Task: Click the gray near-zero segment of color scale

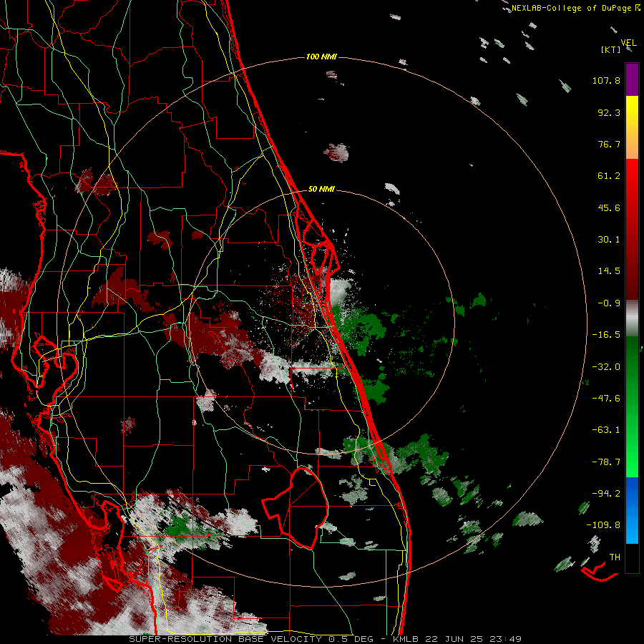Action: click(632, 318)
